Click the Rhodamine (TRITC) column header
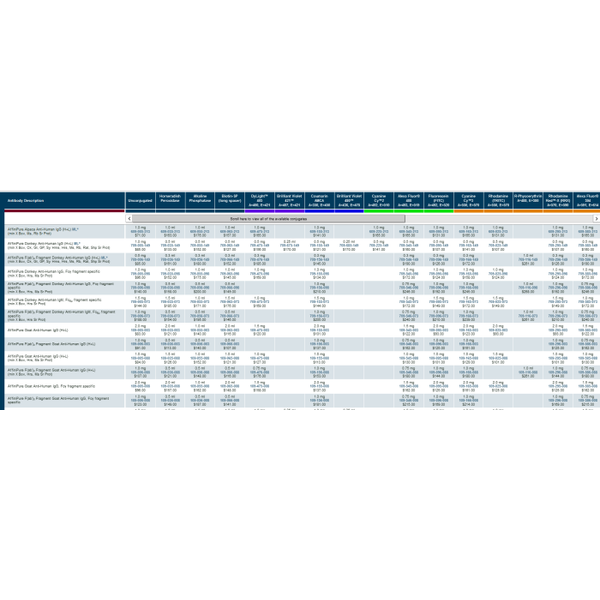 [498, 201]
